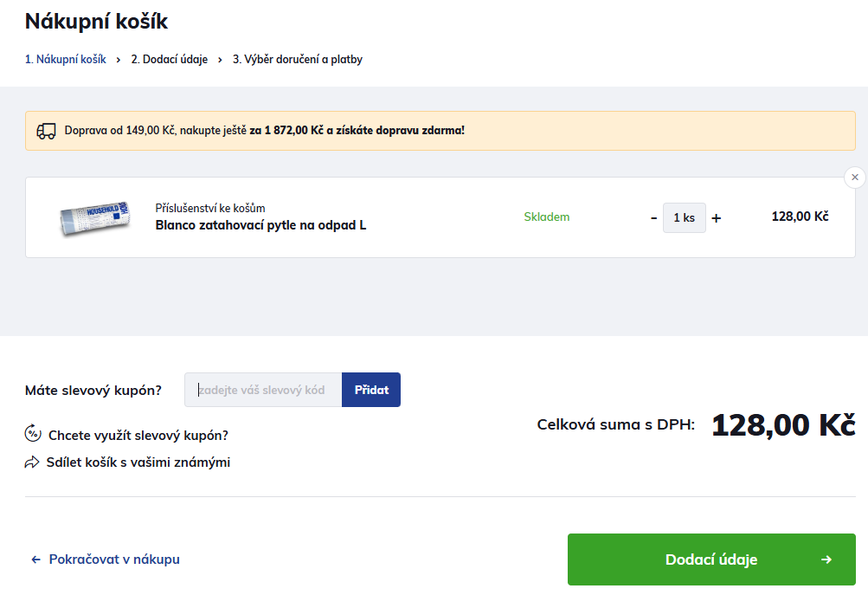The image size is (868, 595).
Task: Open Chcete využít slevový kupón link
Action: tap(138, 435)
